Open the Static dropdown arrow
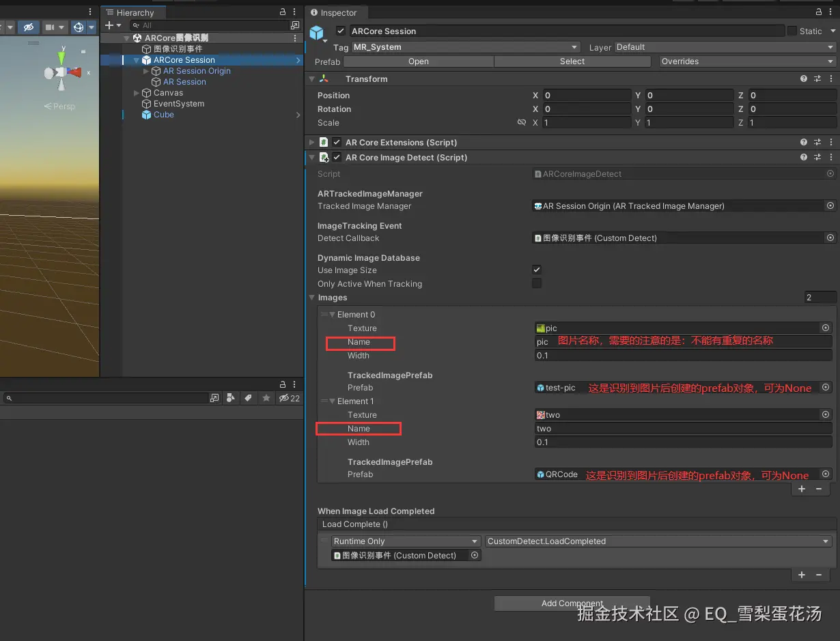Viewport: 840px width, 641px height. (x=832, y=31)
